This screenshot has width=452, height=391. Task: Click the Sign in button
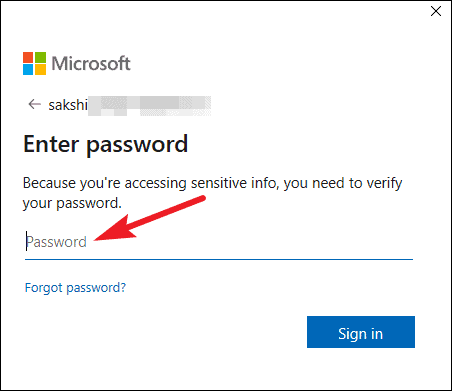[361, 332]
